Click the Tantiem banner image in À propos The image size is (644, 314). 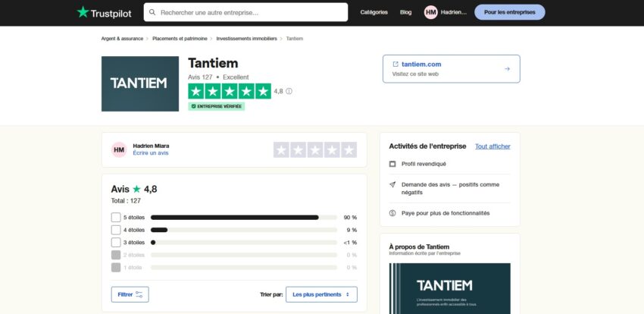click(450, 288)
